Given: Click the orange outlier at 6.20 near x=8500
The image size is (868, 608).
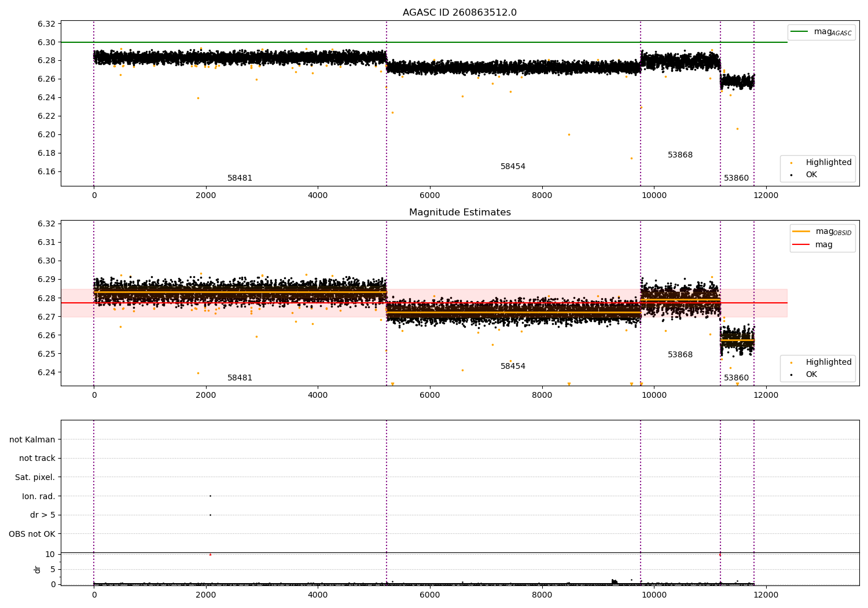Looking at the screenshot, I should [x=569, y=134].
